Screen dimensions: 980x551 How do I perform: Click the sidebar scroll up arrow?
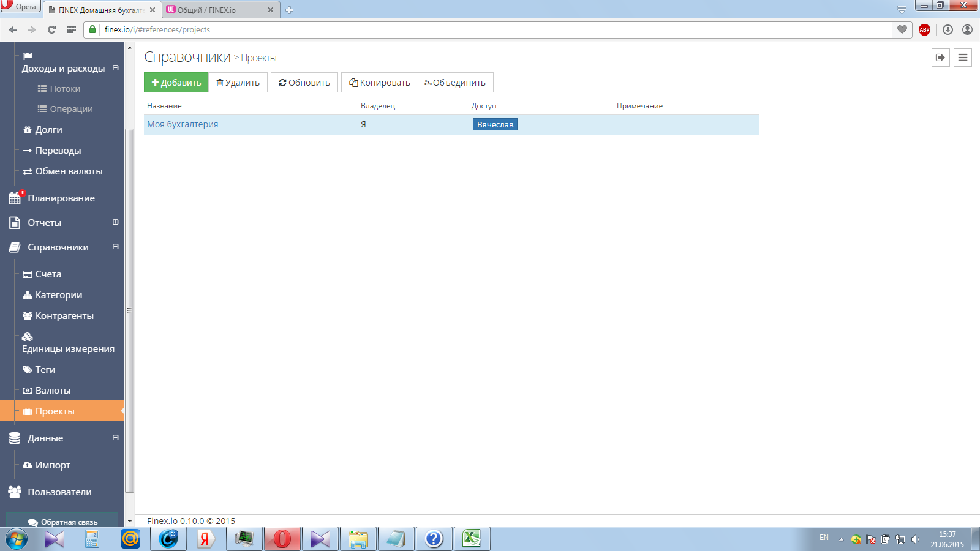pyautogui.click(x=129, y=47)
